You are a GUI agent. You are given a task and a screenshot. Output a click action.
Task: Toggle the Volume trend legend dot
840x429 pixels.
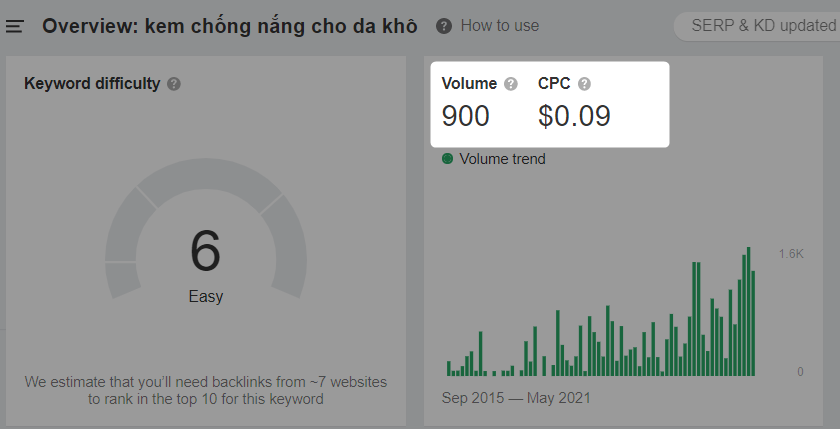click(x=447, y=159)
